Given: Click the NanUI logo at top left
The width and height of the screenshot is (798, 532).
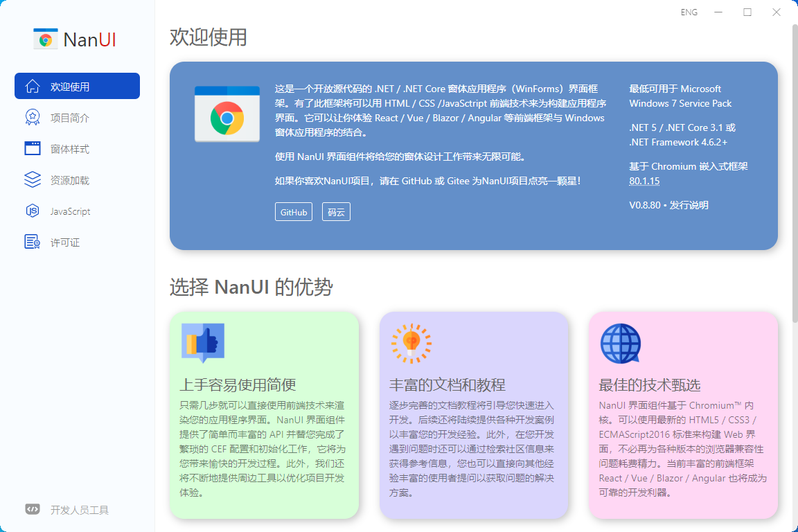Looking at the screenshot, I should point(46,39).
